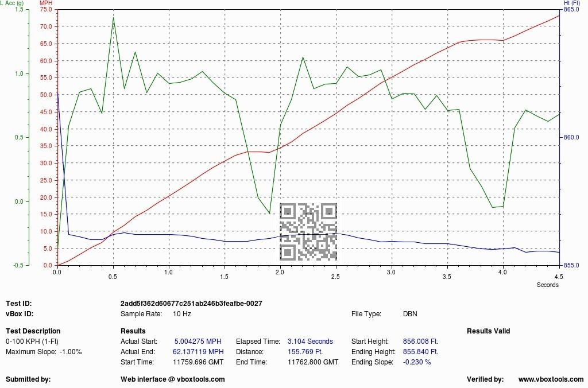Click the 'Results Valid' text
This screenshot has width=588, height=388.
tap(488, 331)
